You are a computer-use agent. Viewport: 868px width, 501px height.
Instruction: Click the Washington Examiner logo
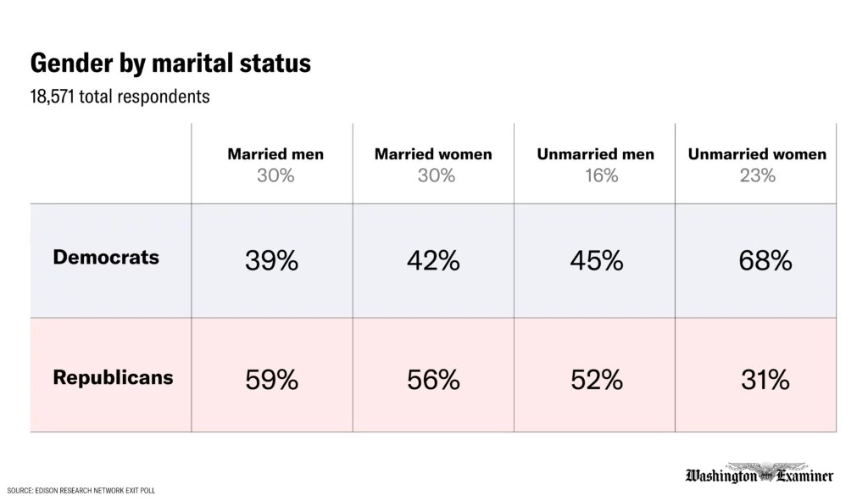759,475
